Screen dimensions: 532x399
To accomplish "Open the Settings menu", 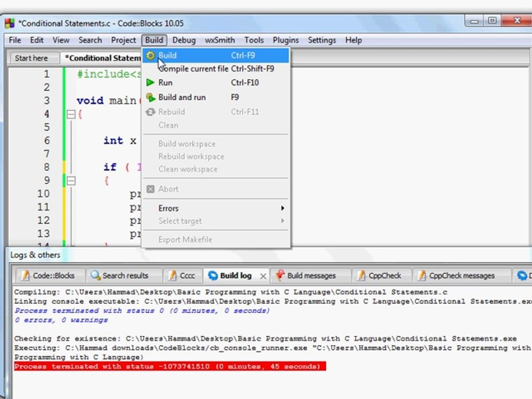I will point(322,40).
